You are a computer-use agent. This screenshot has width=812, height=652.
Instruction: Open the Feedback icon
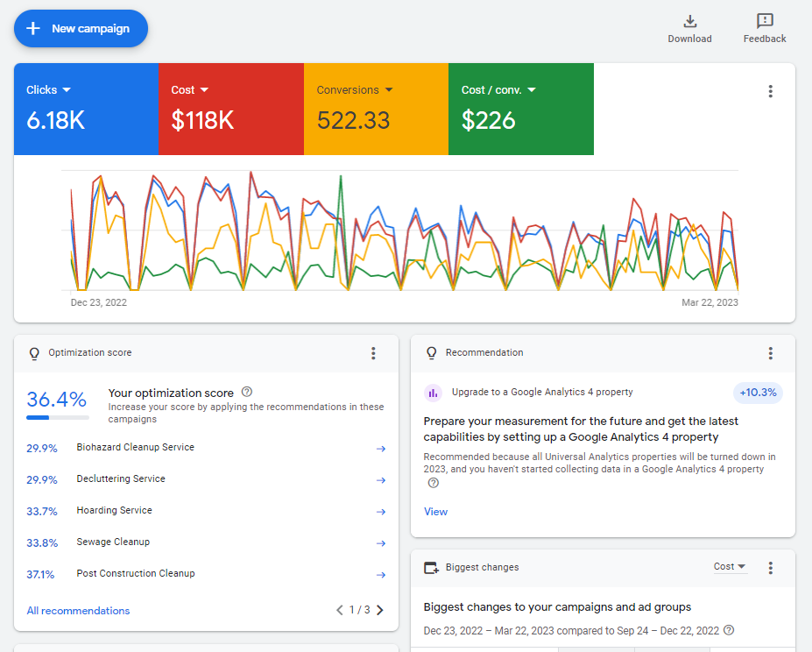coord(765,21)
